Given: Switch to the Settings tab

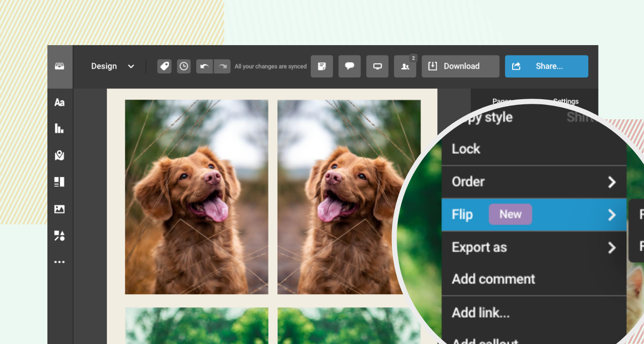Looking at the screenshot, I should 566,101.
